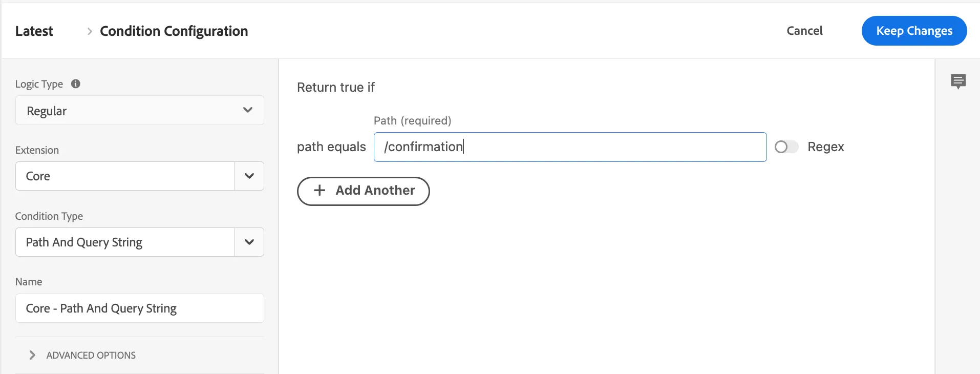Click the condition Name text field
The height and width of the screenshot is (374, 980).
(x=139, y=308)
